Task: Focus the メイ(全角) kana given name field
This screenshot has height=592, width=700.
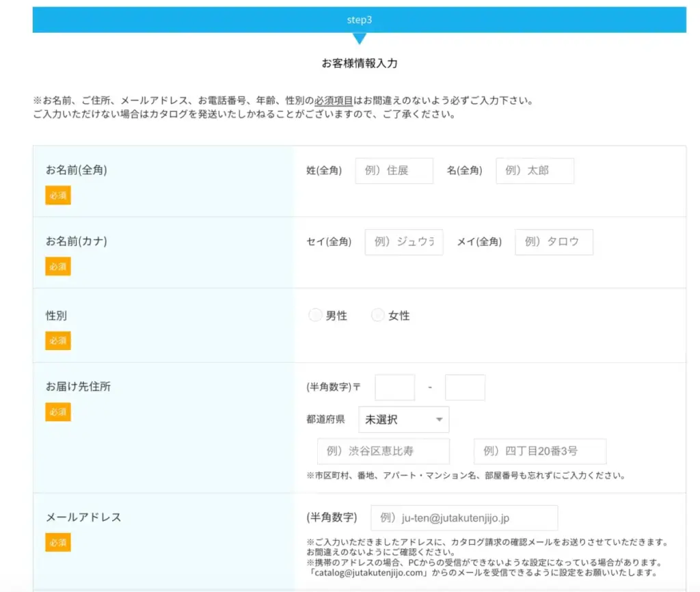Action: click(554, 242)
